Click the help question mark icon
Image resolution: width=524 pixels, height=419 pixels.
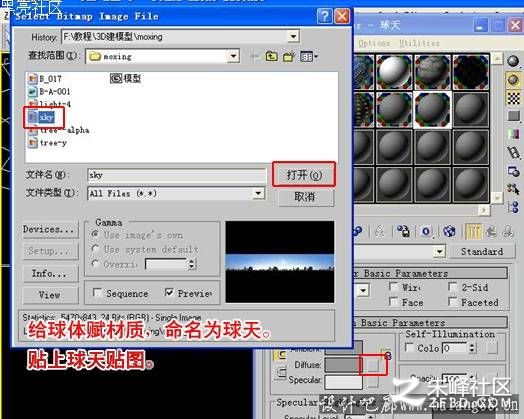pos(324,16)
